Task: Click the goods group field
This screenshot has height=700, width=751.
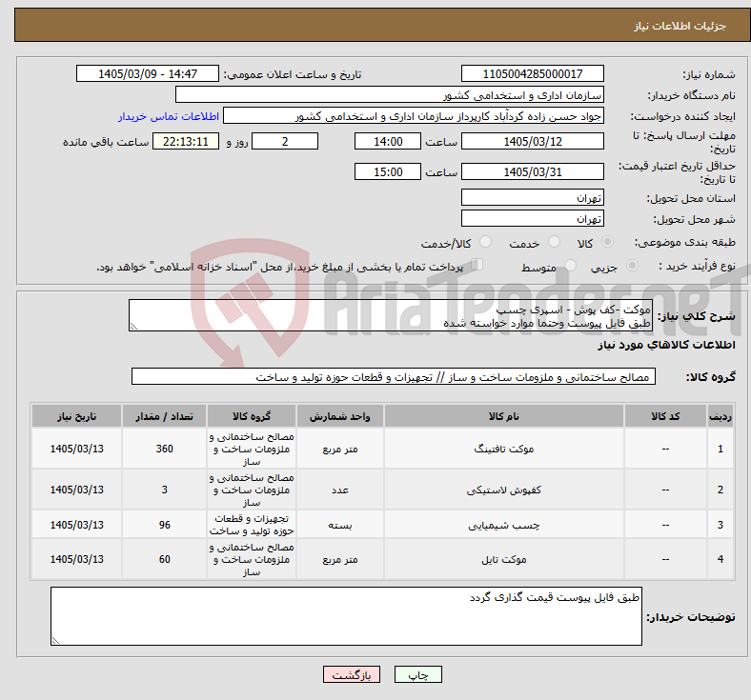Action: tap(394, 376)
